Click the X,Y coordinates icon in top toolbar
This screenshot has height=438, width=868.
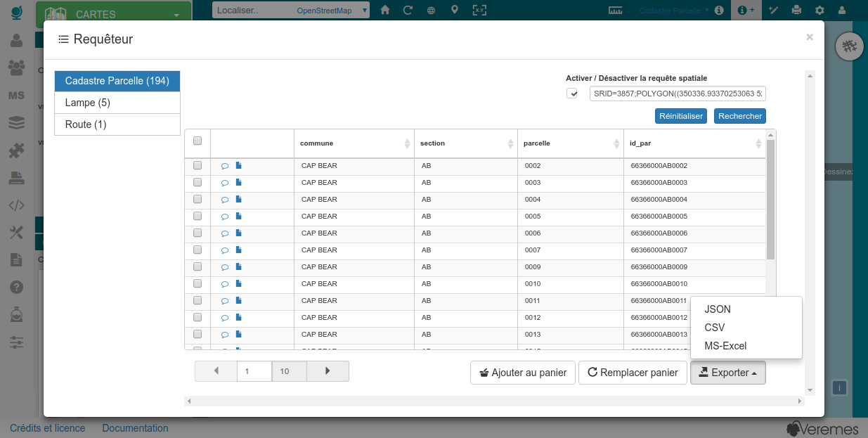(x=479, y=10)
